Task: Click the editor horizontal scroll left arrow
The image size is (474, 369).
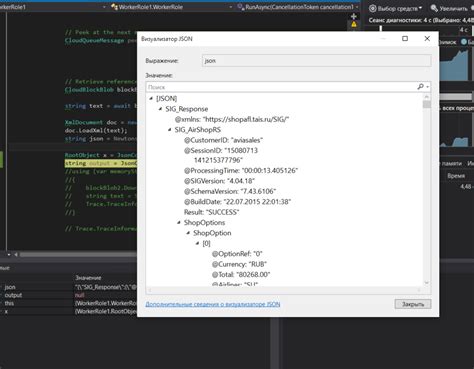Action: point(16,255)
